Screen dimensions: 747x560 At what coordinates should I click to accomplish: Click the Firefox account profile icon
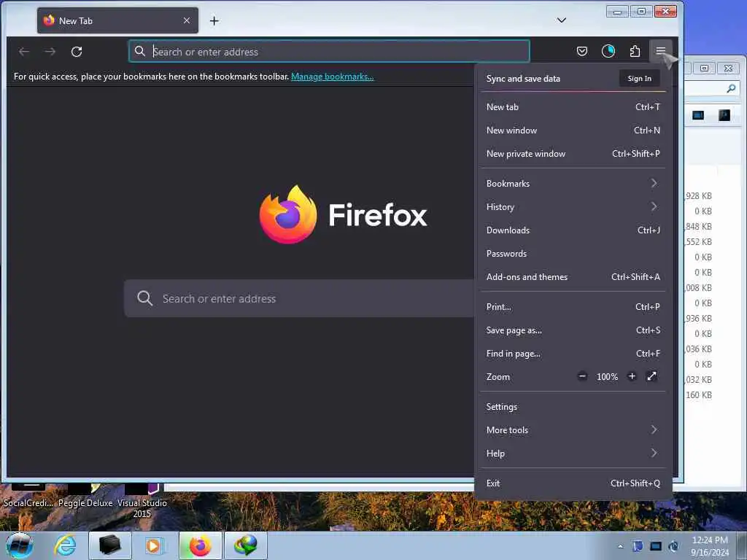[608, 51]
